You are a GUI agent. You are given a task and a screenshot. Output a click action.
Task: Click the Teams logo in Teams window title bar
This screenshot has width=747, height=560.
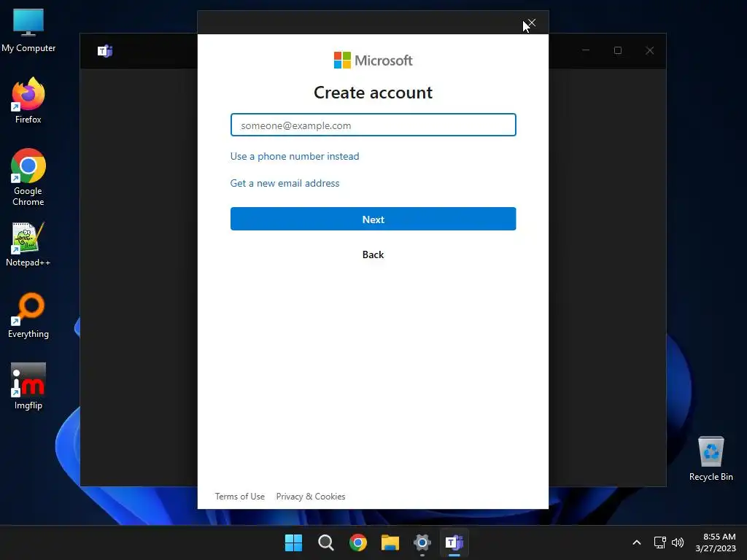pos(105,50)
